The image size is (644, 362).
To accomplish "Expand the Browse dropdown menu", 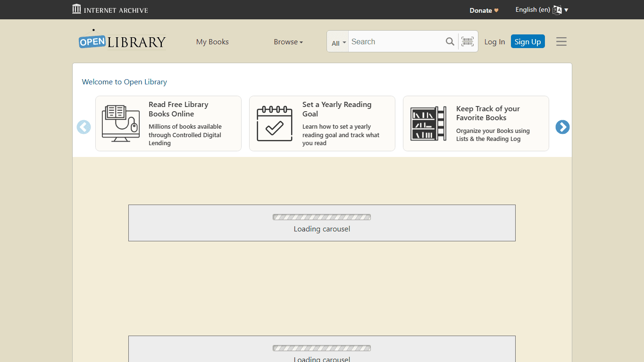I will (288, 42).
